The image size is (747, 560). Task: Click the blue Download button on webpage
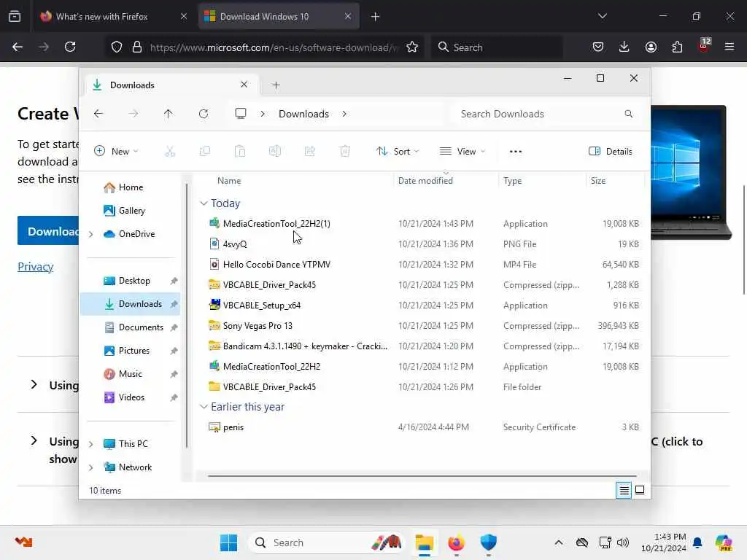pos(48,231)
